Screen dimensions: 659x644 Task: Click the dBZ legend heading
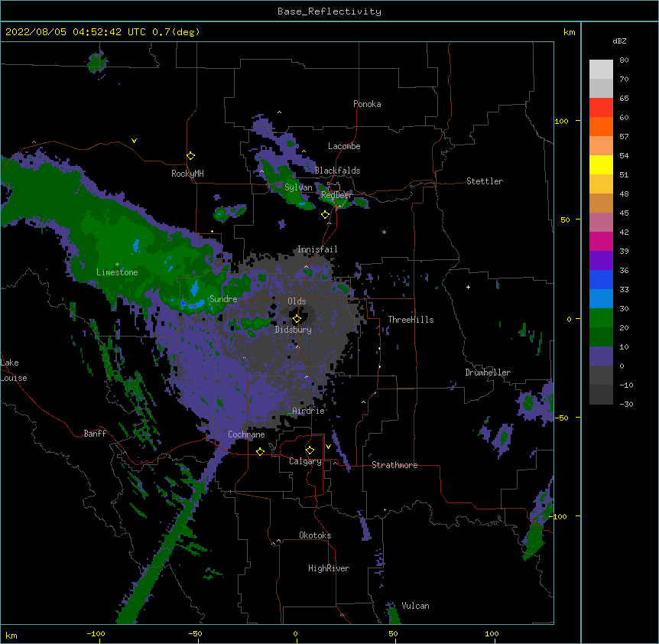click(x=619, y=41)
